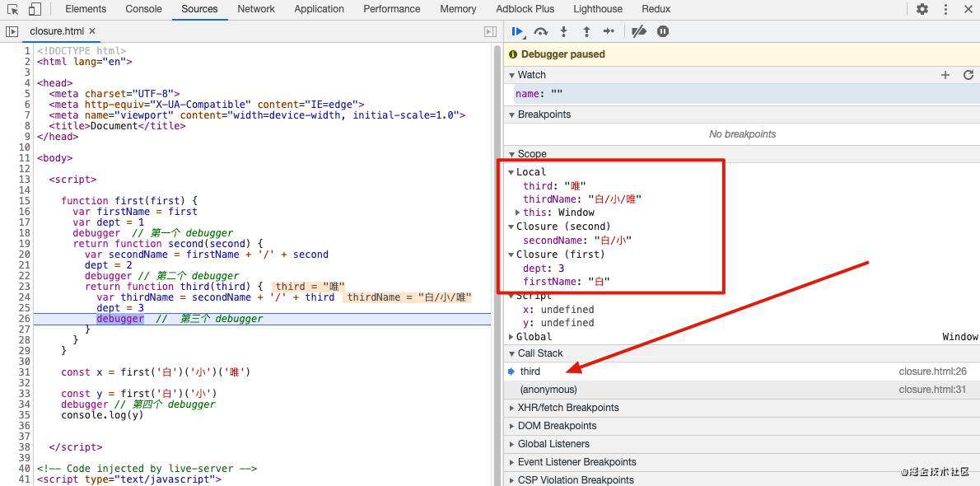Toggle the device toolbar icon
The width and height of the screenshot is (980, 486).
click(35, 9)
